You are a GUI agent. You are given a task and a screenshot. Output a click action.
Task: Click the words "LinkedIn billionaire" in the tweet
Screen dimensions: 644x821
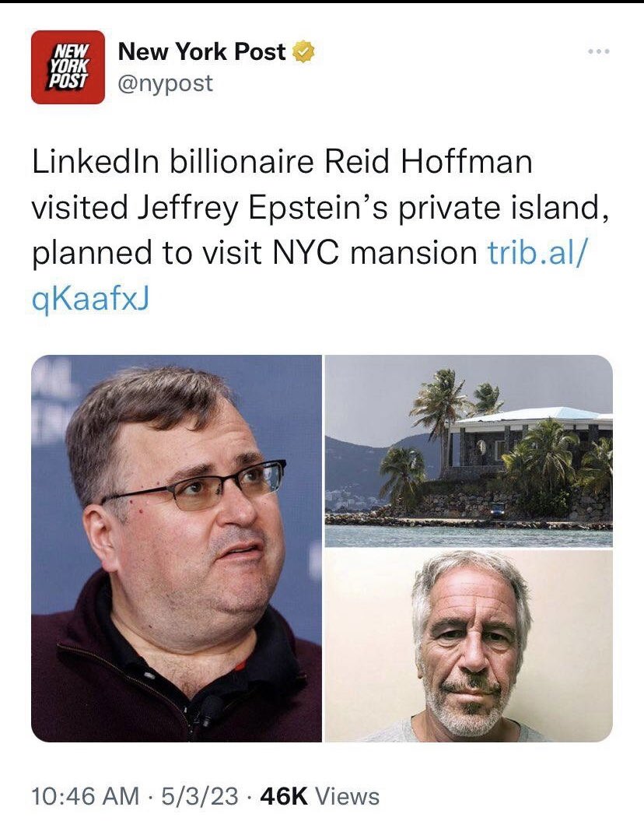[x=173, y=163]
